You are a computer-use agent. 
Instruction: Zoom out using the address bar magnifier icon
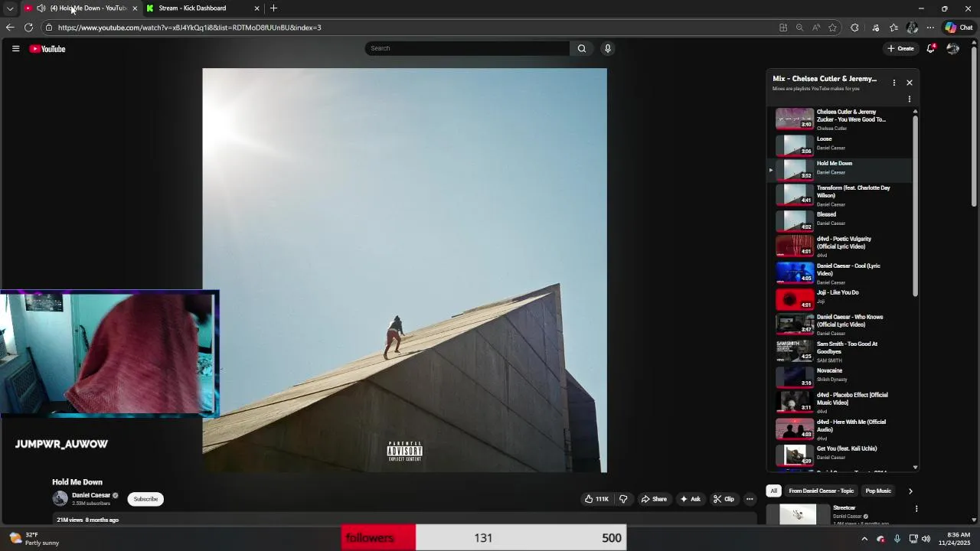pyautogui.click(x=799, y=28)
